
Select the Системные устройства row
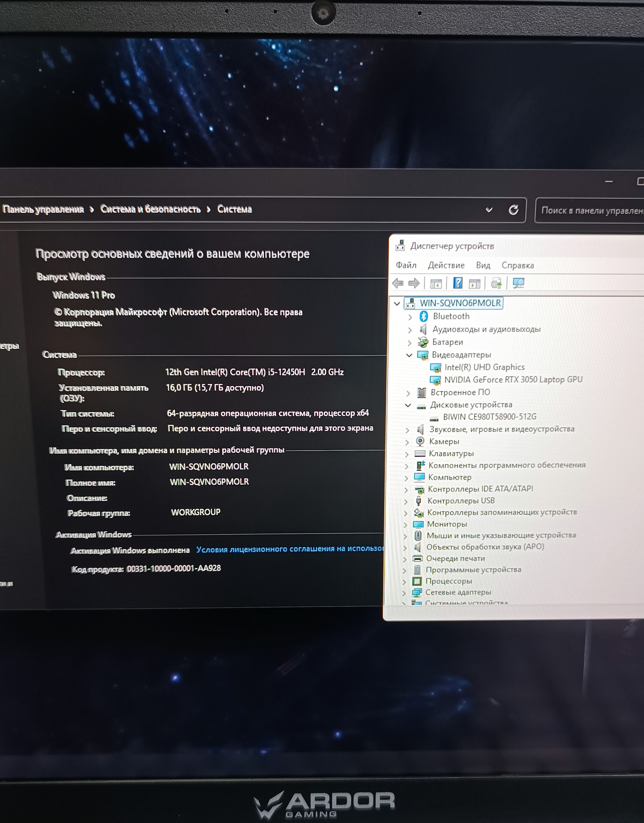click(466, 602)
